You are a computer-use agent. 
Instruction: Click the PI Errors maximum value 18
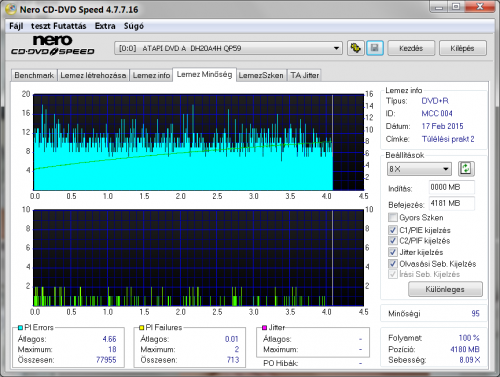coord(112,349)
